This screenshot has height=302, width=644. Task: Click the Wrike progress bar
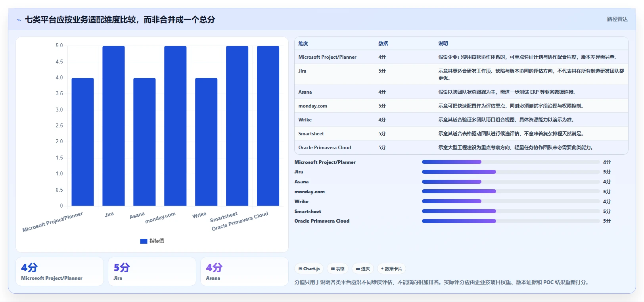511,201
